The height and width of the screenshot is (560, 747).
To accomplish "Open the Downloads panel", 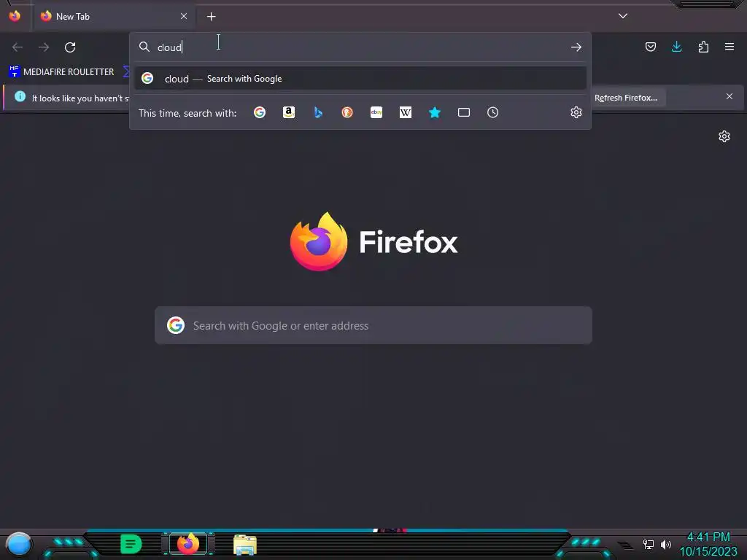I will [676, 47].
